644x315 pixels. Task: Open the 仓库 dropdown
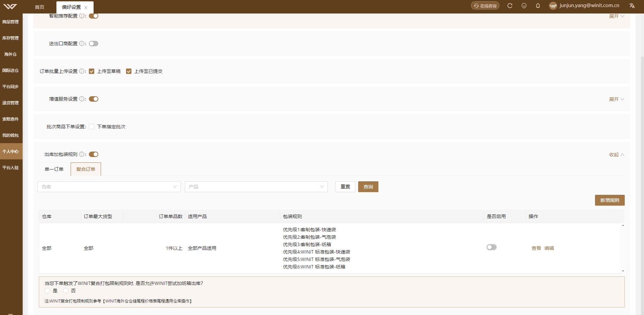tap(109, 187)
